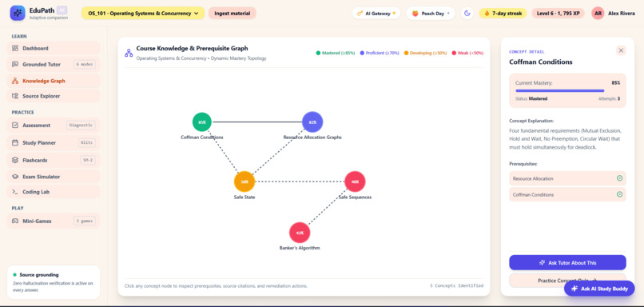Screen dimensions: 644x307
Task: Close the Concept Detail panel
Action: coord(621,50)
